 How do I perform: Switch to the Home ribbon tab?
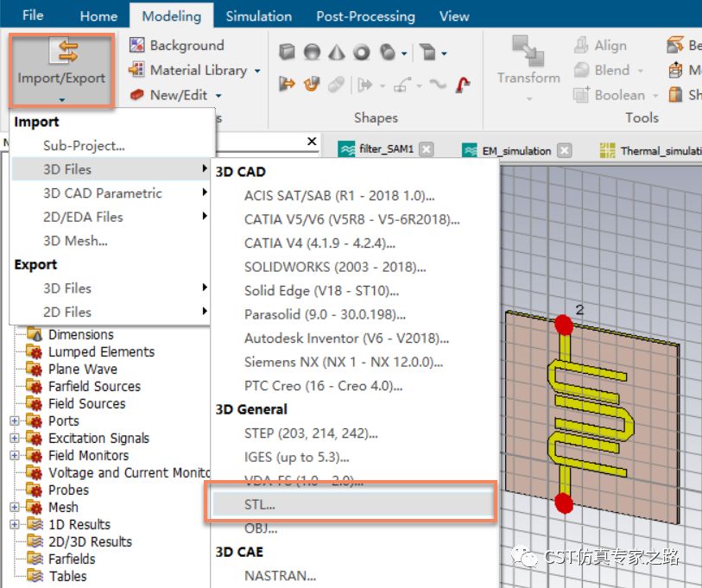(x=98, y=16)
